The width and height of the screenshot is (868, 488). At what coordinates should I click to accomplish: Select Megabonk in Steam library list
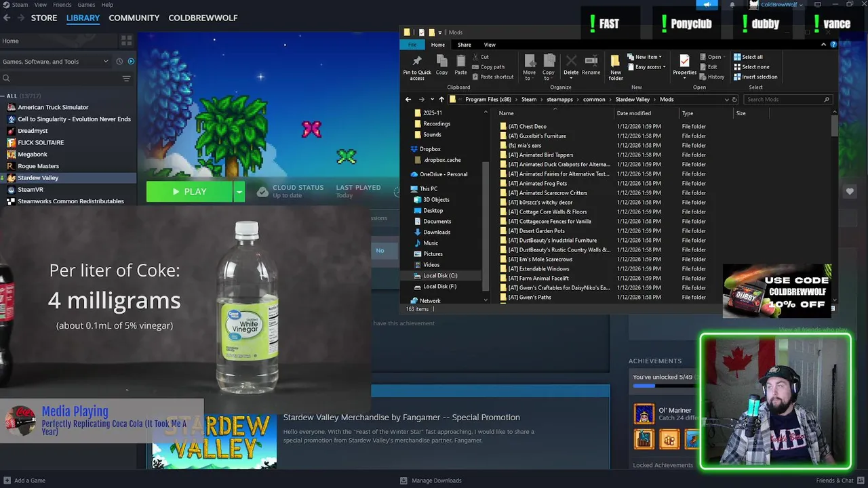click(33, 154)
